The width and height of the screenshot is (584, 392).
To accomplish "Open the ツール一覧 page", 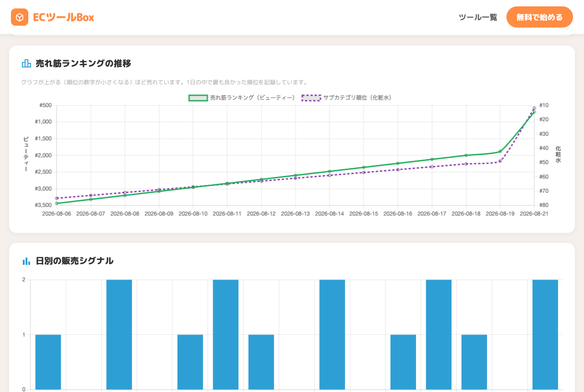I will click(478, 17).
